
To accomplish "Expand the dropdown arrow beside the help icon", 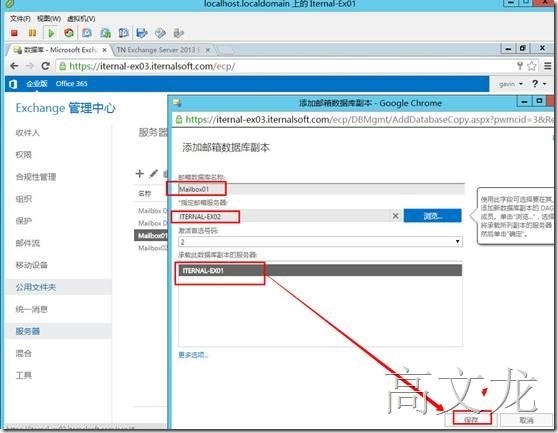I will [544, 84].
